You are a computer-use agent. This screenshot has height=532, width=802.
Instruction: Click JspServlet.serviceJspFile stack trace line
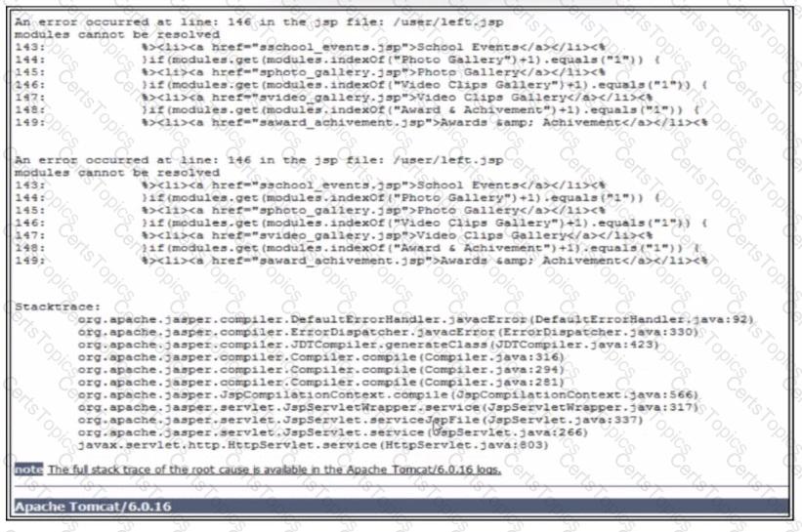pos(360,420)
